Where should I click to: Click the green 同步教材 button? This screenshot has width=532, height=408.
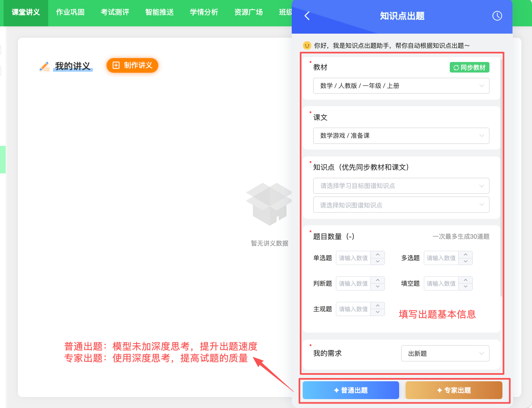[470, 68]
